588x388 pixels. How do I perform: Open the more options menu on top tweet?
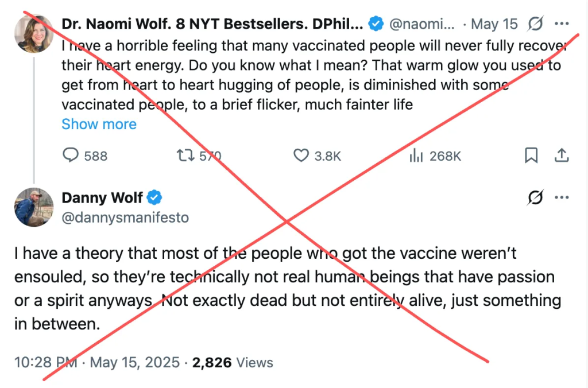pos(562,24)
